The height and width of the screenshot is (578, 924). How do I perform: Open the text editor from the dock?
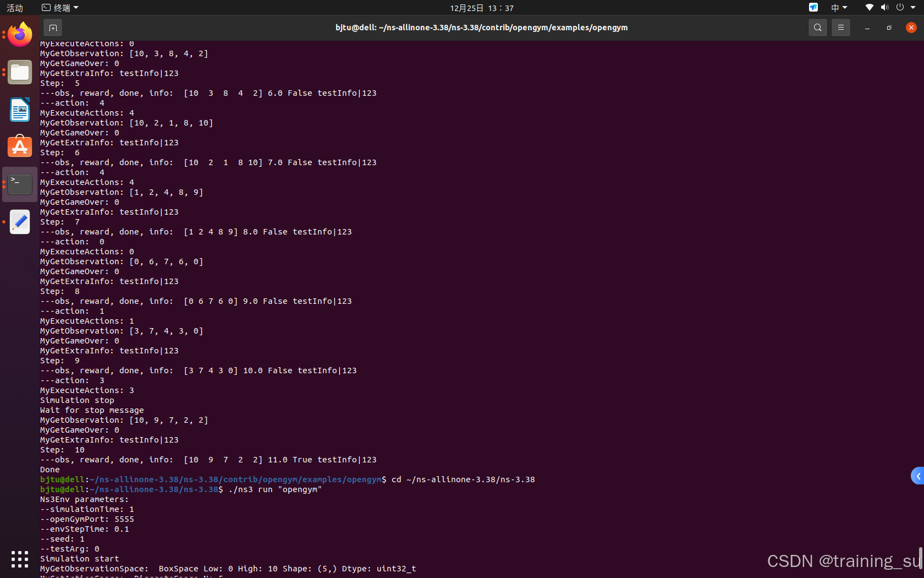[20, 222]
